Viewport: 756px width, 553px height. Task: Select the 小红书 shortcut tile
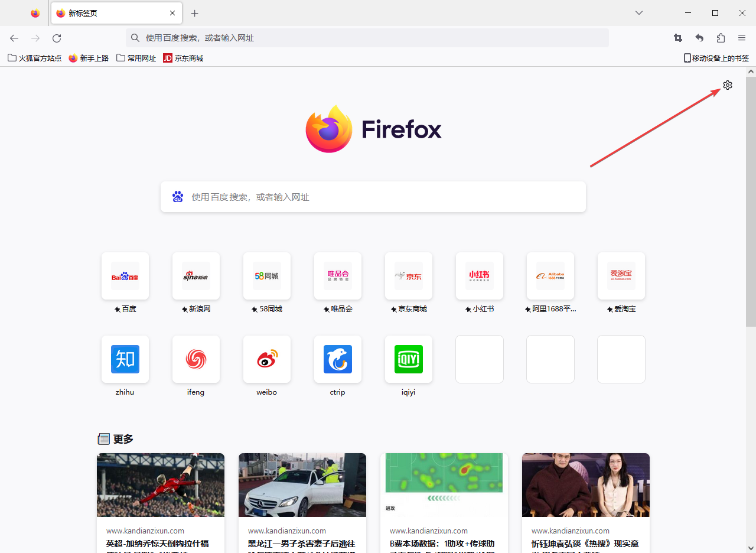tap(479, 276)
